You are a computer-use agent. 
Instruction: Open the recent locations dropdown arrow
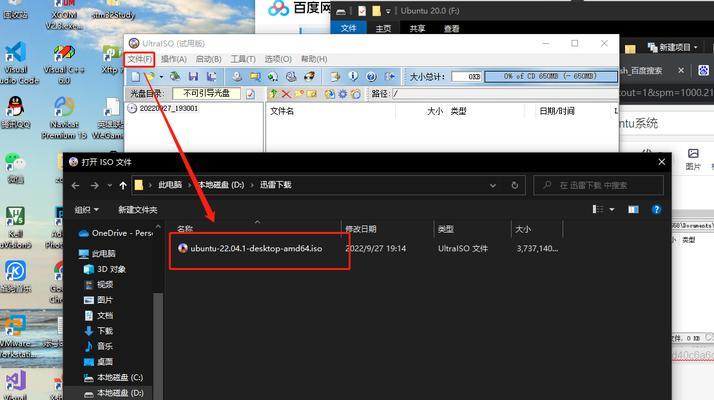point(109,185)
